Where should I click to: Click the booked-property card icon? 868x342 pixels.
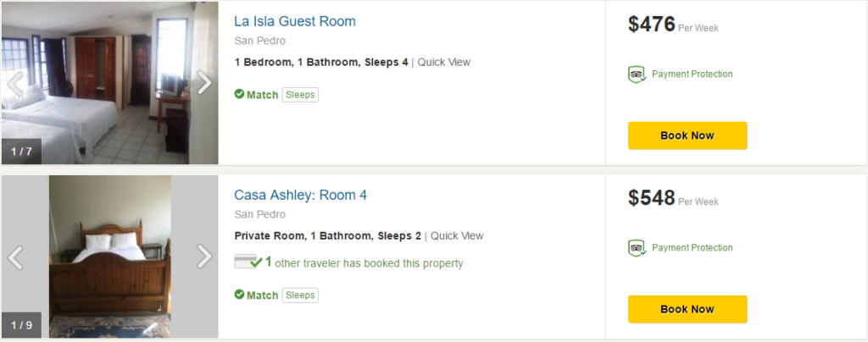[247, 262]
